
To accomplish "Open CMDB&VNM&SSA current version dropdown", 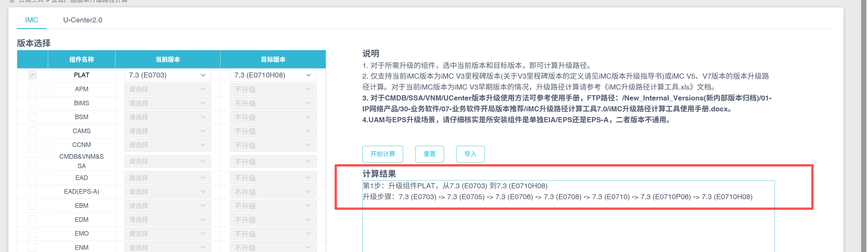I will click(x=168, y=162).
